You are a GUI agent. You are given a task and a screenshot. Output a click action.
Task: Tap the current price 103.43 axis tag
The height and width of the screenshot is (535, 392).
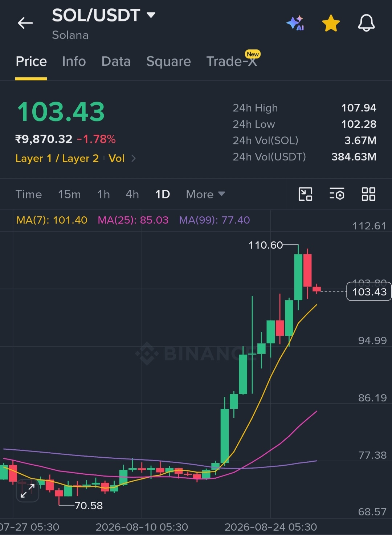click(369, 291)
